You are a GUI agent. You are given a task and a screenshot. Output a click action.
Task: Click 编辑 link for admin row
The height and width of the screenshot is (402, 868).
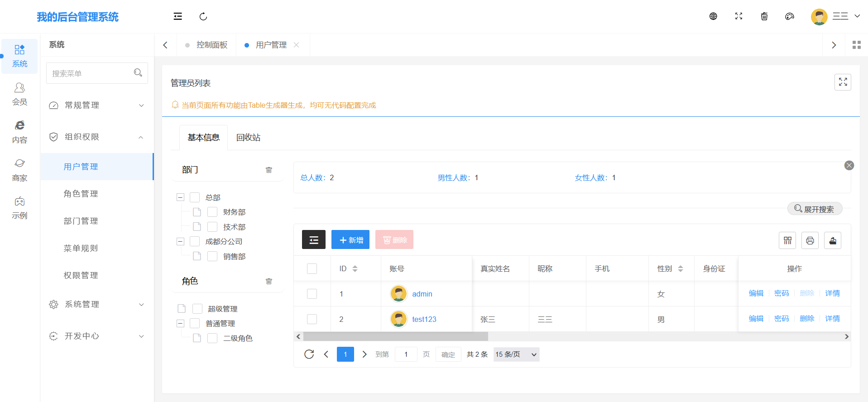[x=756, y=293]
